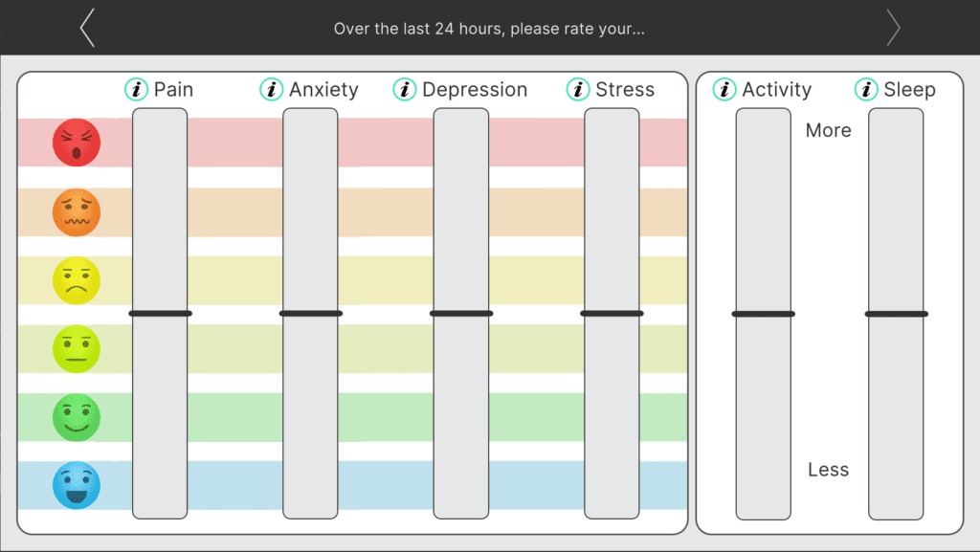Image resolution: width=980 pixels, height=552 pixels.
Task: Click the Pain slider handle
Action: [160, 313]
